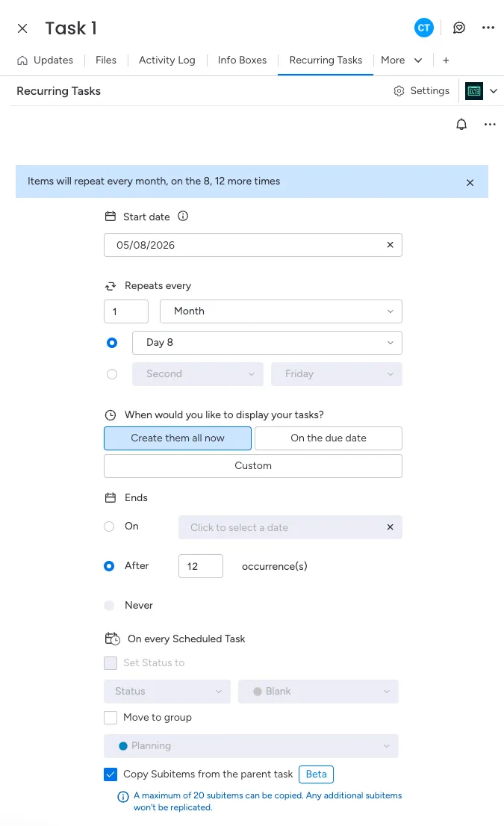The width and height of the screenshot is (504, 826).
Task: Dismiss the blue repeat info banner
Action: tap(470, 183)
